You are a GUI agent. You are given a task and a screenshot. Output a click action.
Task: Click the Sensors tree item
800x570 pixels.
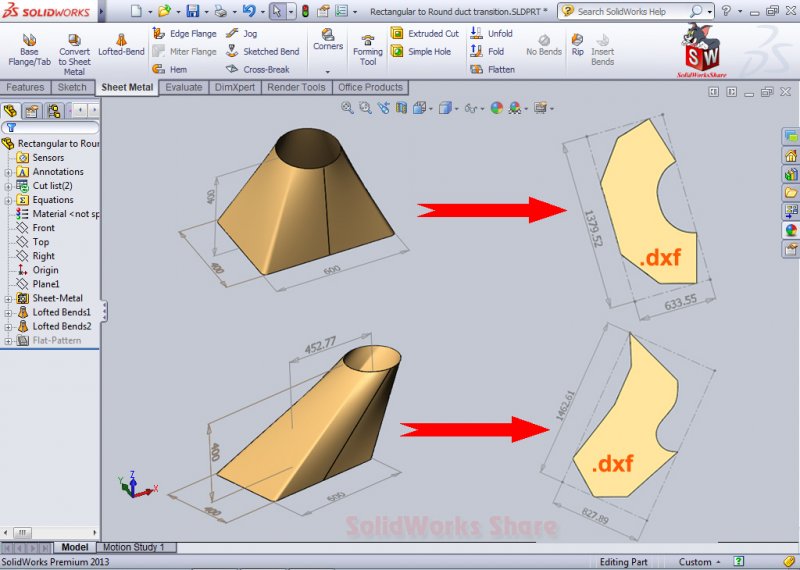coord(40,158)
